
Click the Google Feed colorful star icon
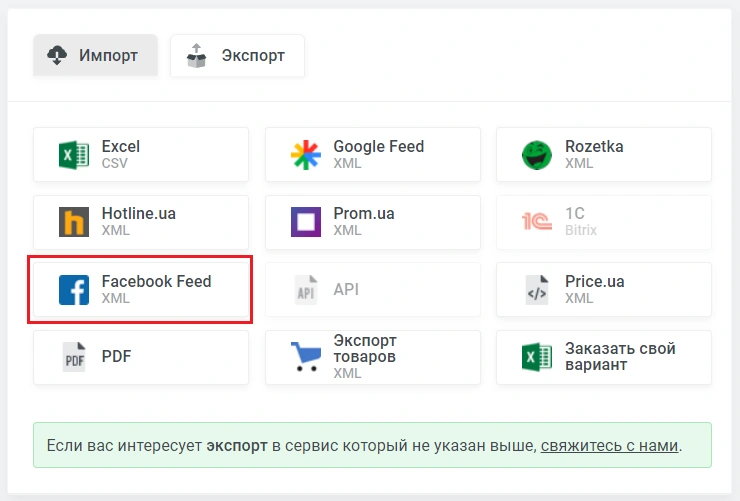pyautogui.click(x=306, y=155)
